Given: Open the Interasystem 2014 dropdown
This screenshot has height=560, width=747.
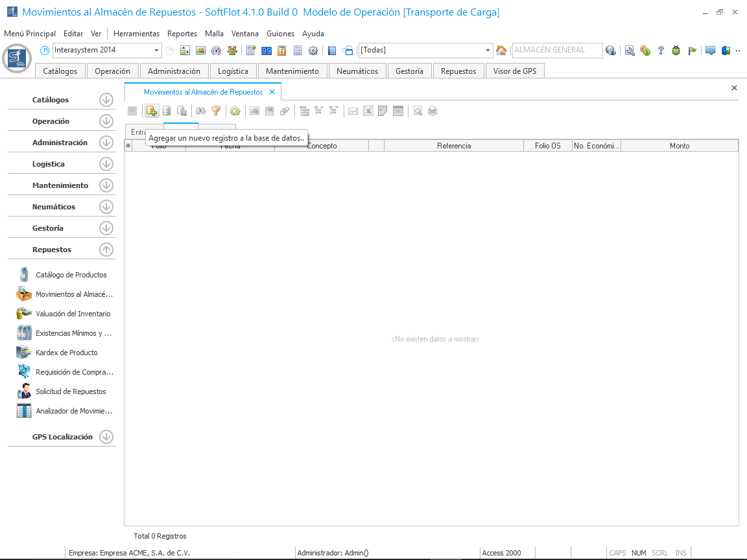Looking at the screenshot, I should click(x=157, y=51).
